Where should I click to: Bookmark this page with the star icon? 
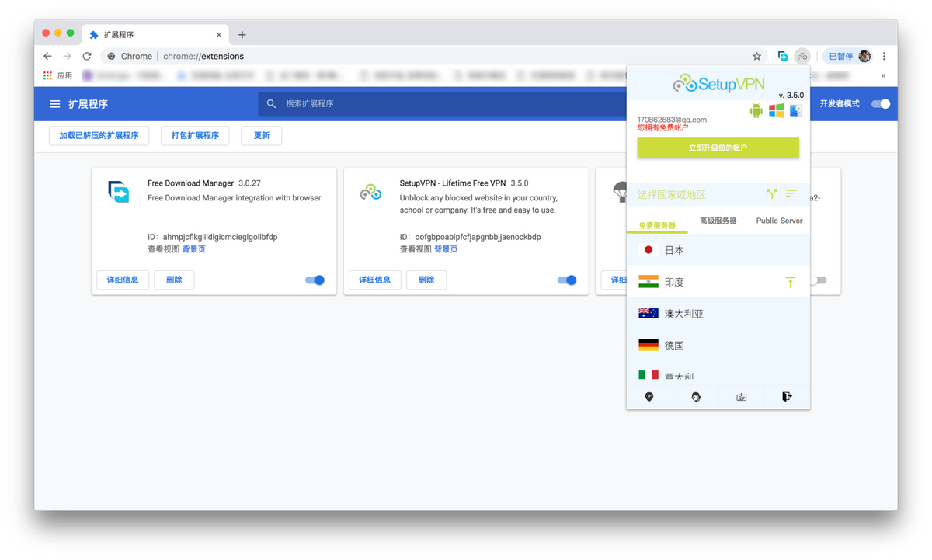click(756, 57)
